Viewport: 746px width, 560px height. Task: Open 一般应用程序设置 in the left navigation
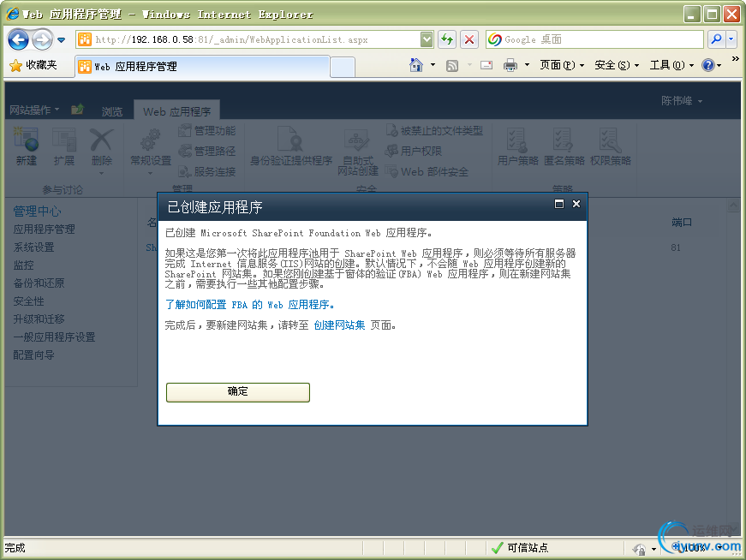pyautogui.click(x=54, y=337)
